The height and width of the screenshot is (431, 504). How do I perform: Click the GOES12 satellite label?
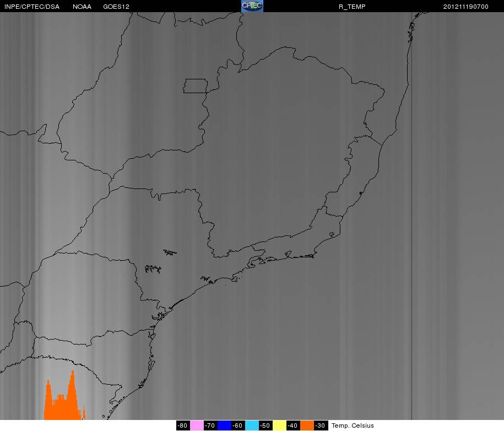coord(116,7)
